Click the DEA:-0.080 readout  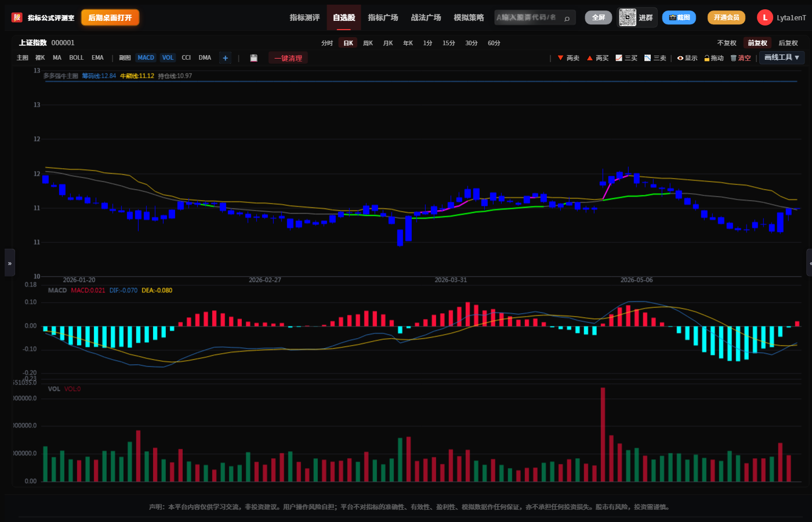pos(157,291)
